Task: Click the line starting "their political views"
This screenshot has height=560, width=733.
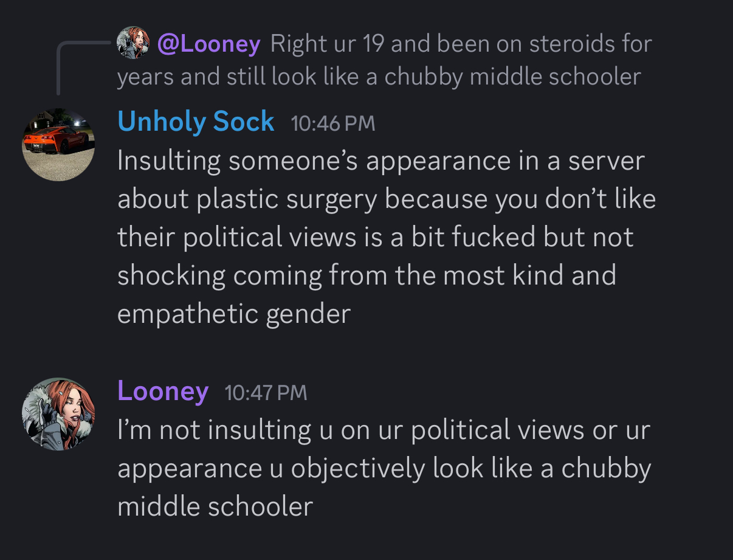Action: point(376,237)
